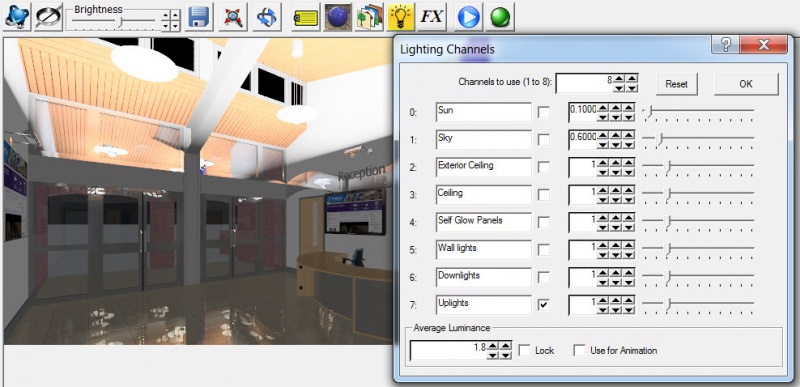Screen dimensions: 800x387
Task: Enable the Use for Animation checkbox
Action: (x=579, y=350)
